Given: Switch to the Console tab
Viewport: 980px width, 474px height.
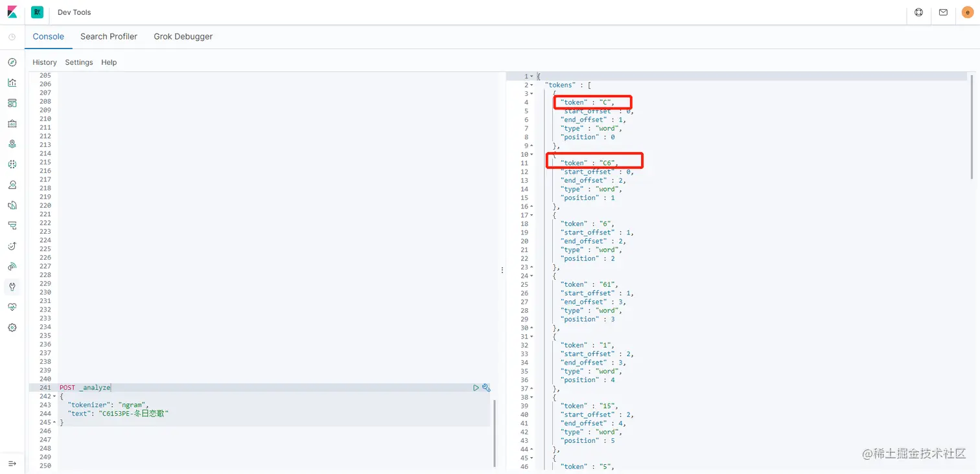Looking at the screenshot, I should [49, 36].
